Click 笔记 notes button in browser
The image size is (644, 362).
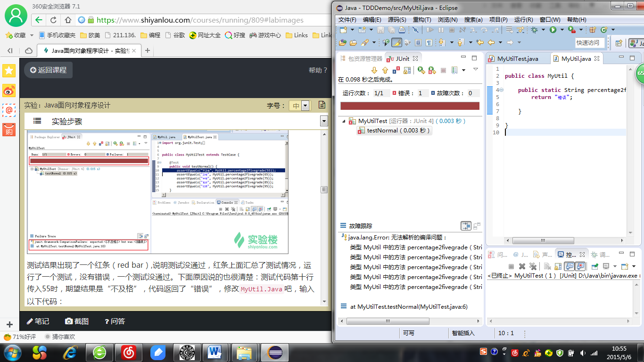tap(38, 321)
